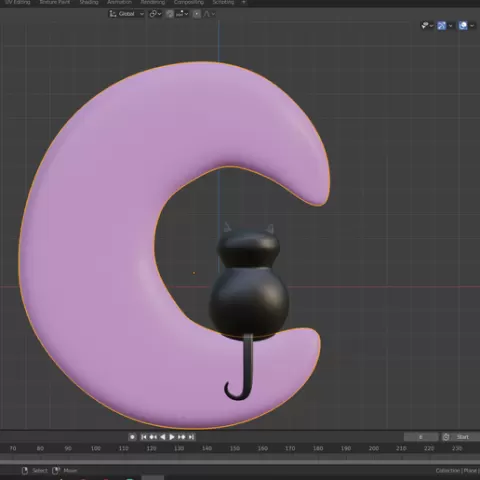Screen dimensions: 480x480
Task: Open the Global transform orientation dropdown
Action: click(127, 14)
